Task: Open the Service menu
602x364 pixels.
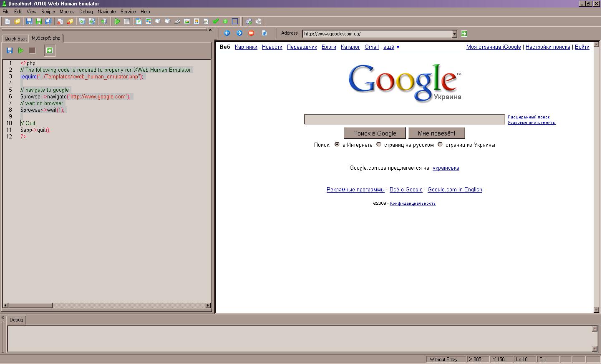Action: [x=128, y=12]
